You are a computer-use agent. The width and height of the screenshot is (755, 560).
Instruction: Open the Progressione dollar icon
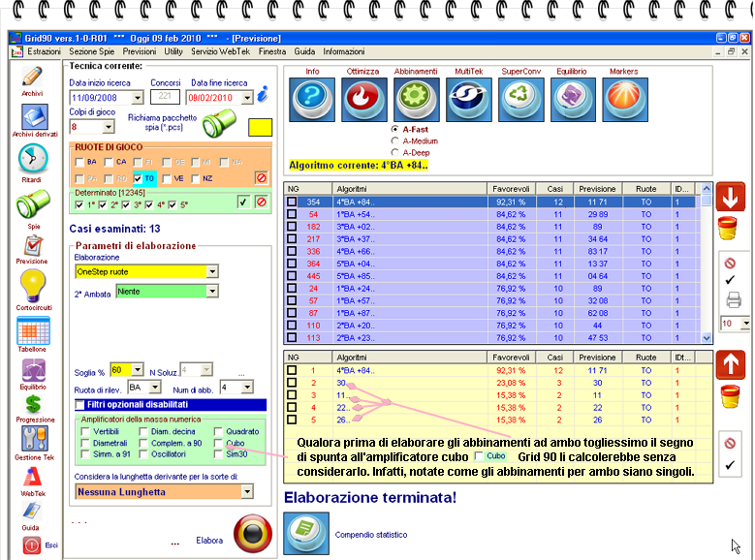coord(33,404)
